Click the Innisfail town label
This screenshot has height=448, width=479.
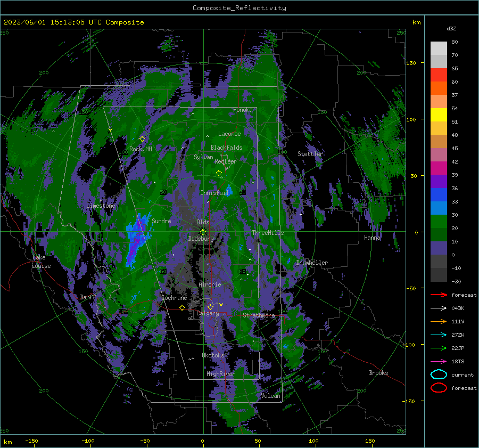[x=214, y=193]
